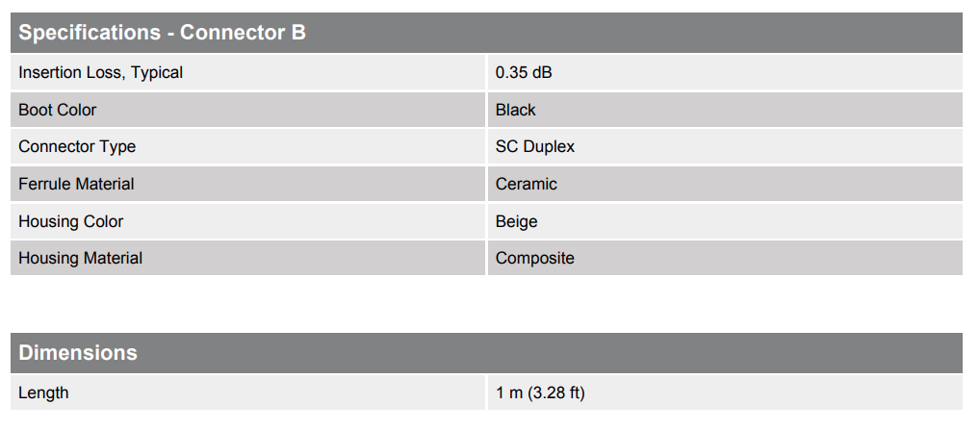
Task: Click the Ceramic value
Action: [527, 184]
